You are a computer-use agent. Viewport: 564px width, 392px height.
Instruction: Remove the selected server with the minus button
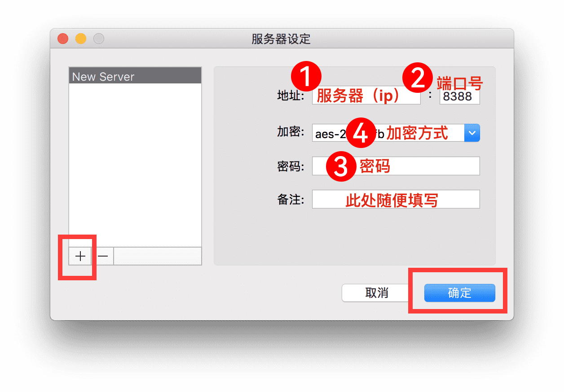pyautogui.click(x=103, y=256)
